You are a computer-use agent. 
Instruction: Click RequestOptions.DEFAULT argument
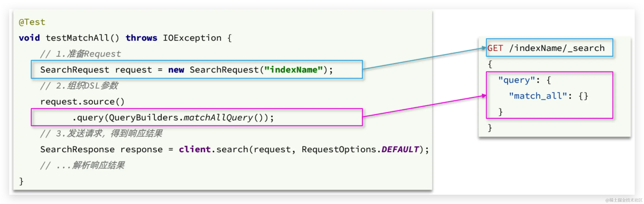pos(360,150)
